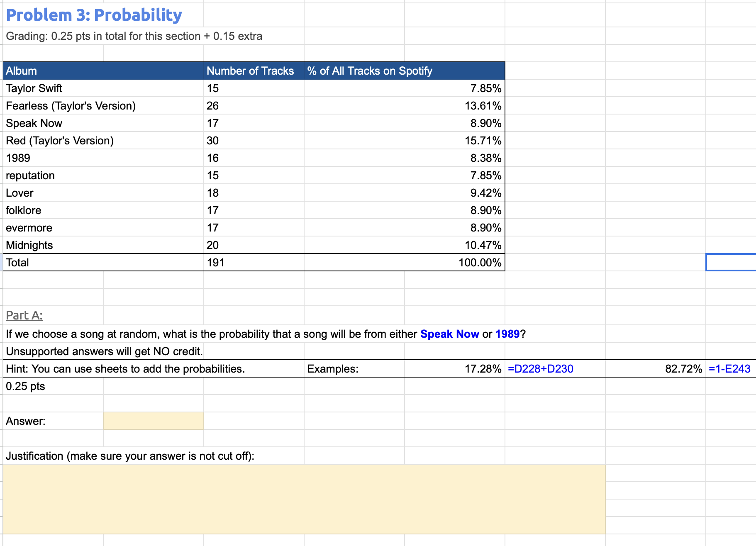Click the track count 17 for evermore

(254, 228)
